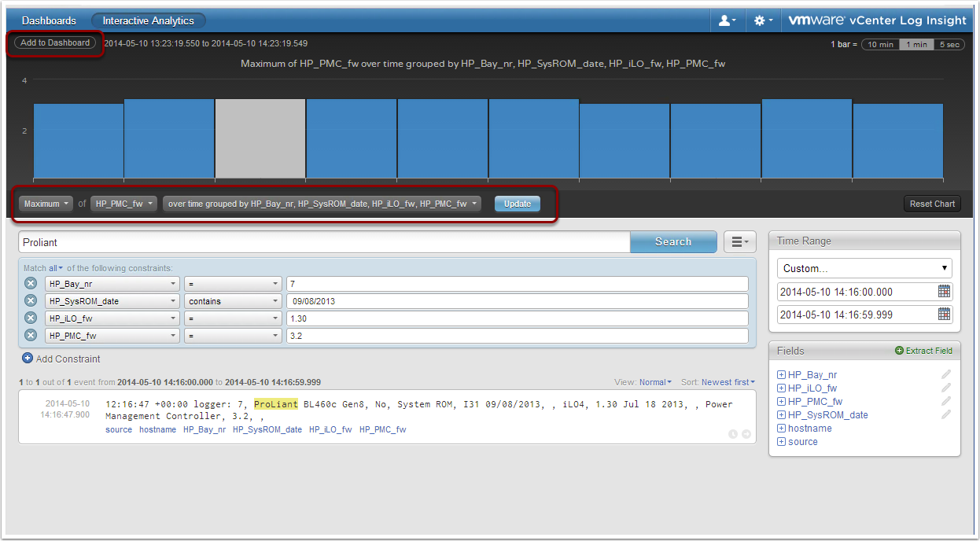Image resolution: width=980 pixels, height=541 pixels.
Task: Click the HP_Bay_nr value field containing 7
Action: click(517, 284)
